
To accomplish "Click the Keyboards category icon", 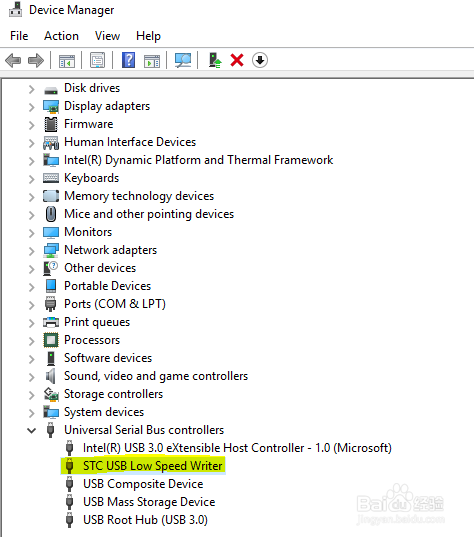I will coord(51,178).
